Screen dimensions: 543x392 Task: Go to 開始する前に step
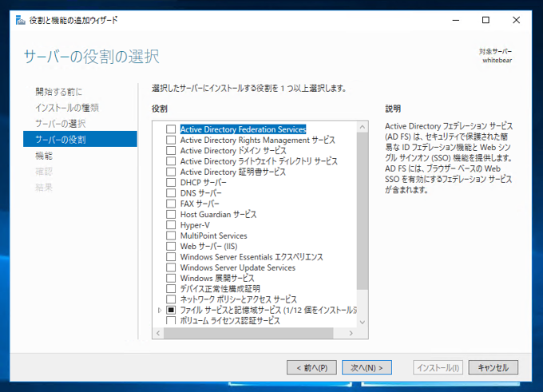coord(59,92)
